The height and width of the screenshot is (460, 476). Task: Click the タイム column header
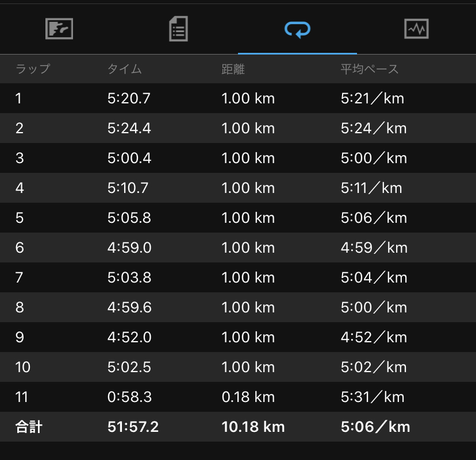point(125,69)
